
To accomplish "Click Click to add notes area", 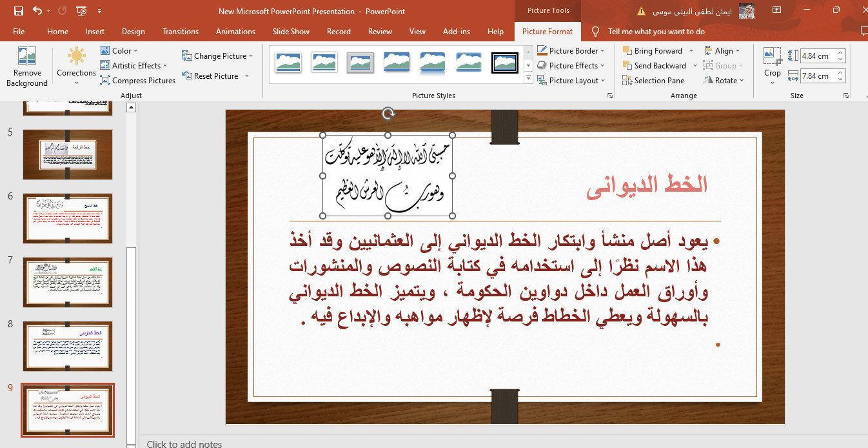I will [184, 443].
